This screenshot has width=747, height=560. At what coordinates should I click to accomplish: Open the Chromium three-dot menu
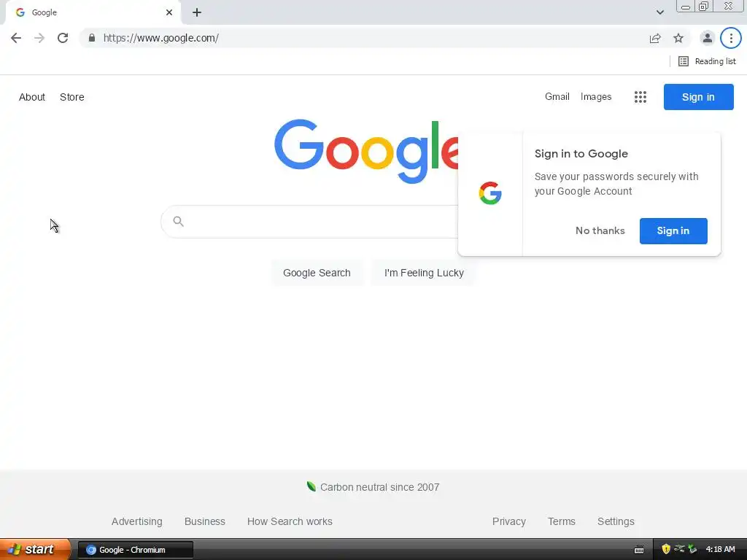point(731,38)
